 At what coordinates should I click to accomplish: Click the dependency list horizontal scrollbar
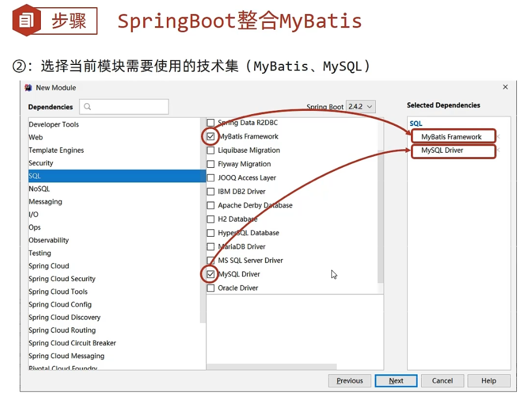coord(272,367)
